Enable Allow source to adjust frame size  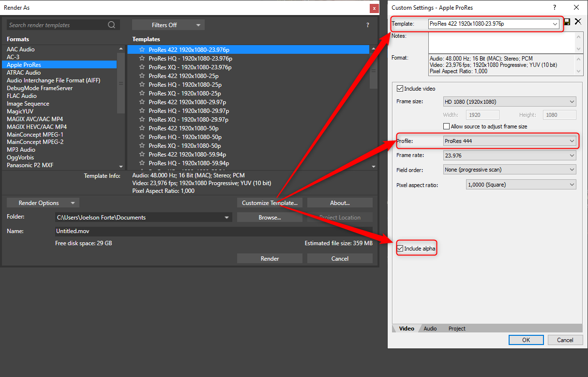pos(447,126)
